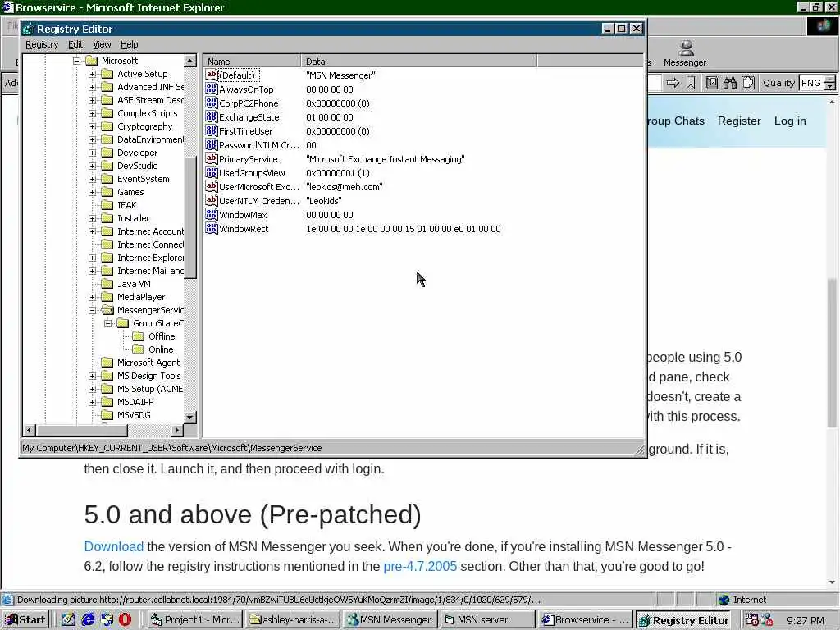
Task: Collapse the Microsoft tree node
Action: (76, 61)
